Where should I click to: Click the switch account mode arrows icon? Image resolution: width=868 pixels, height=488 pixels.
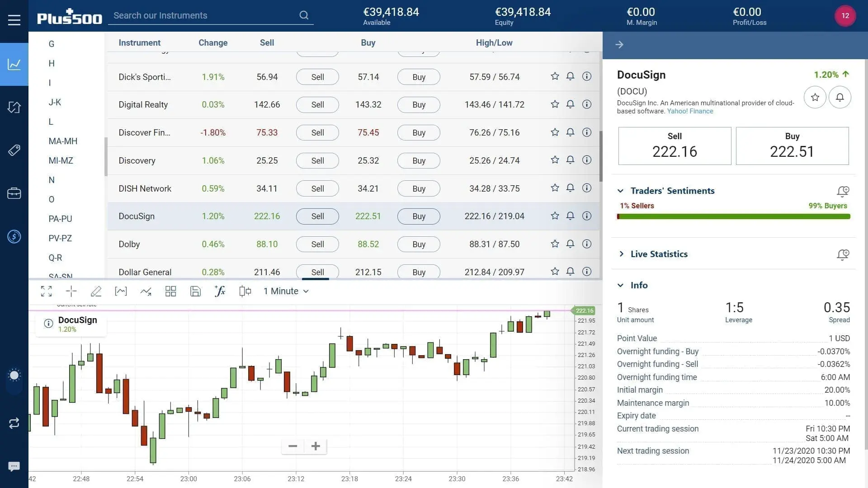point(14,423)
